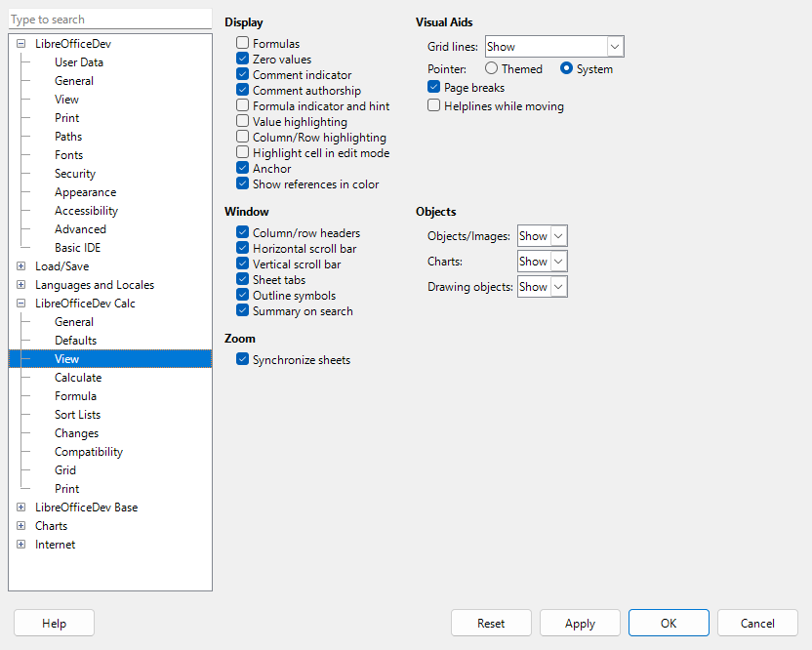The height and width of the screenshot is (650, 812).
Task: Expand the Load/Save tree branch
Action: click(x=20, y=265)
